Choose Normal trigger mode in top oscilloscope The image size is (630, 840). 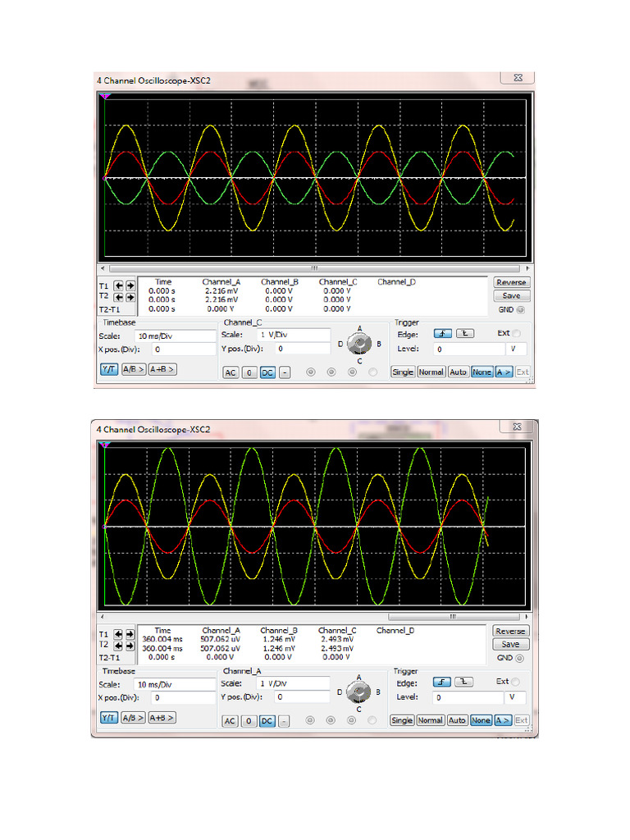[431, 372]
